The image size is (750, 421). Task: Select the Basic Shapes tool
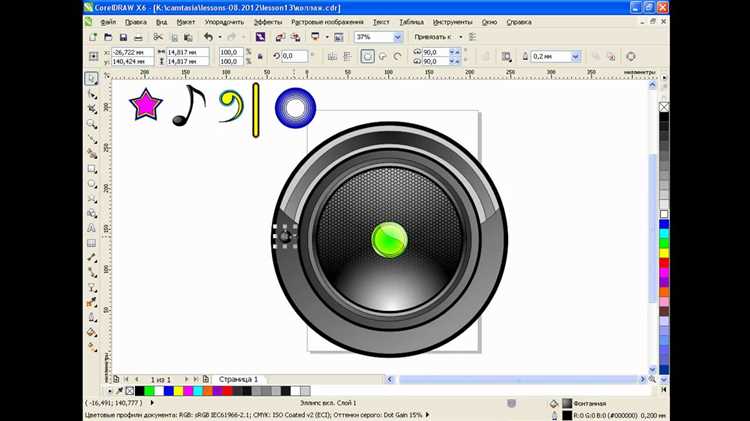(92, 213)
